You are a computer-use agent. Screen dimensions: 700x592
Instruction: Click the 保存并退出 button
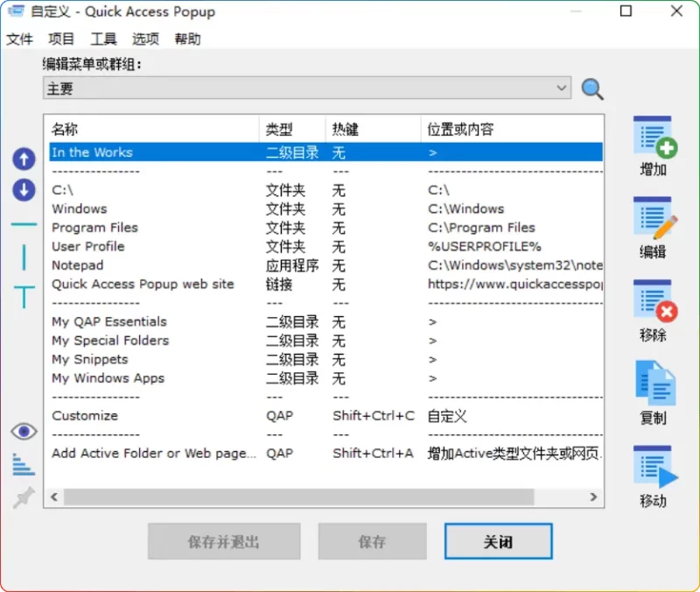(x=224, y=541)
